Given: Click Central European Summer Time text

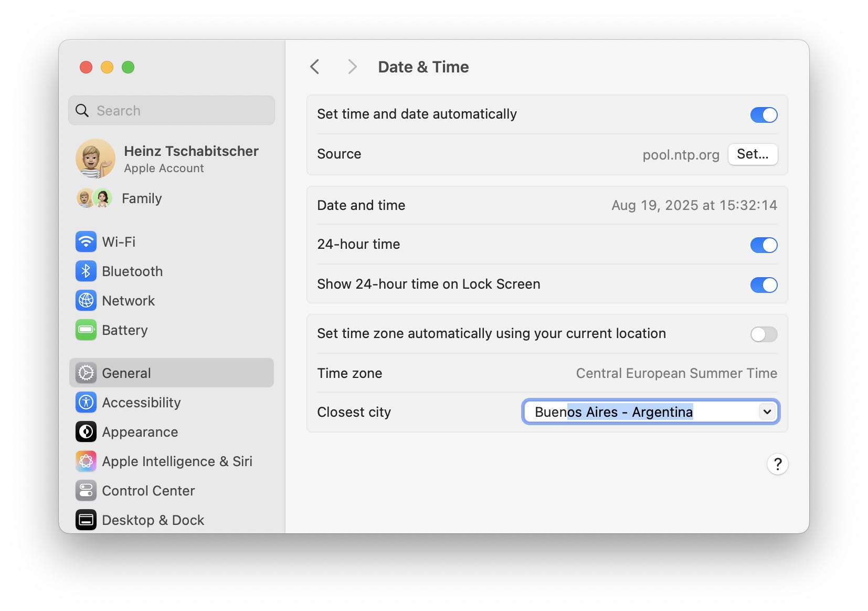Looking at the screenshot, I should coord(676,373).
